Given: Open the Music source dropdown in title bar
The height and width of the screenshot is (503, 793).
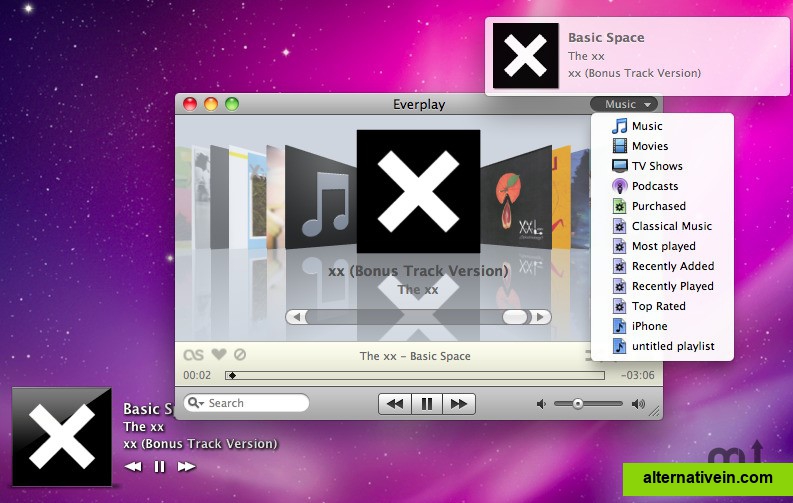Looking at the screenshot, I should (x=624, y=104).
